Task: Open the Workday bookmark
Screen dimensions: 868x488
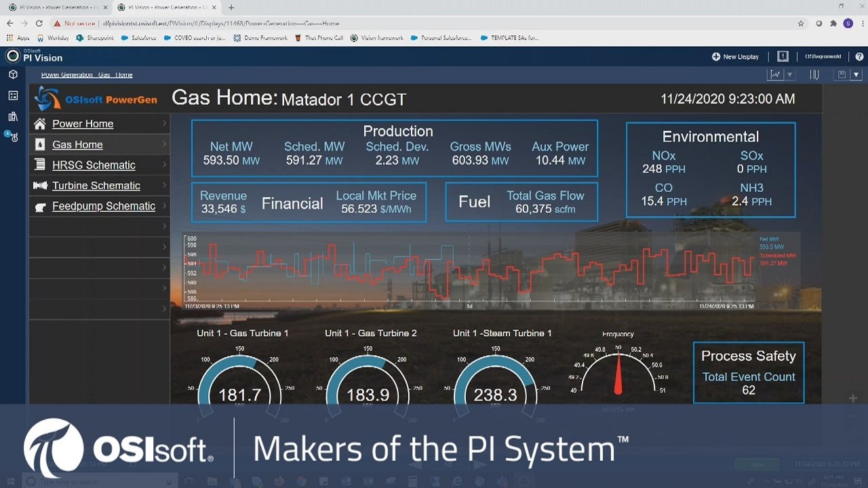Action: point(53,38)
